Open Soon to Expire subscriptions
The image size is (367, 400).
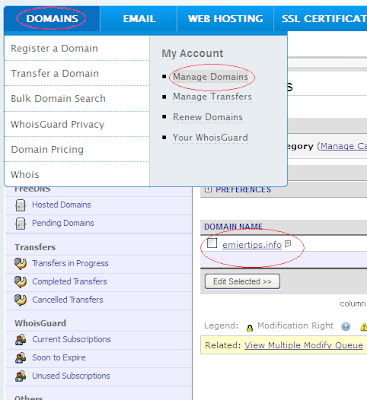click(x=59, y=357)
